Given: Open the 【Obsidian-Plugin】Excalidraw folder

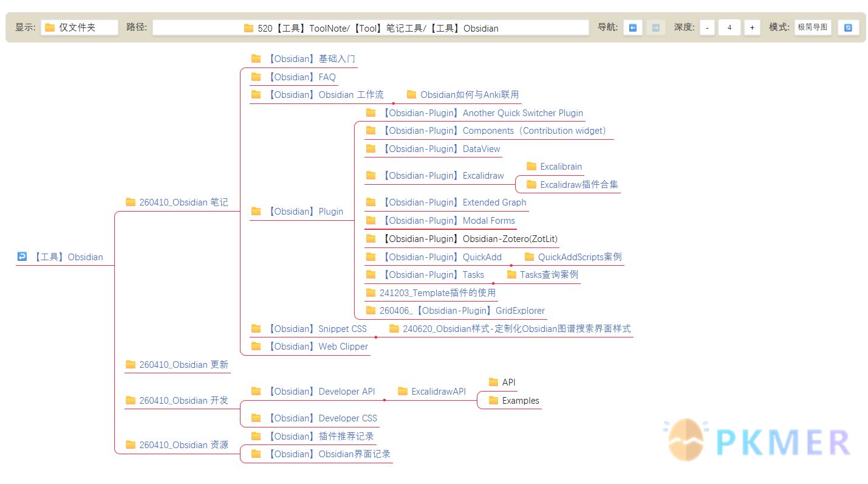Looking at the screenshot, I should (442, 176).
